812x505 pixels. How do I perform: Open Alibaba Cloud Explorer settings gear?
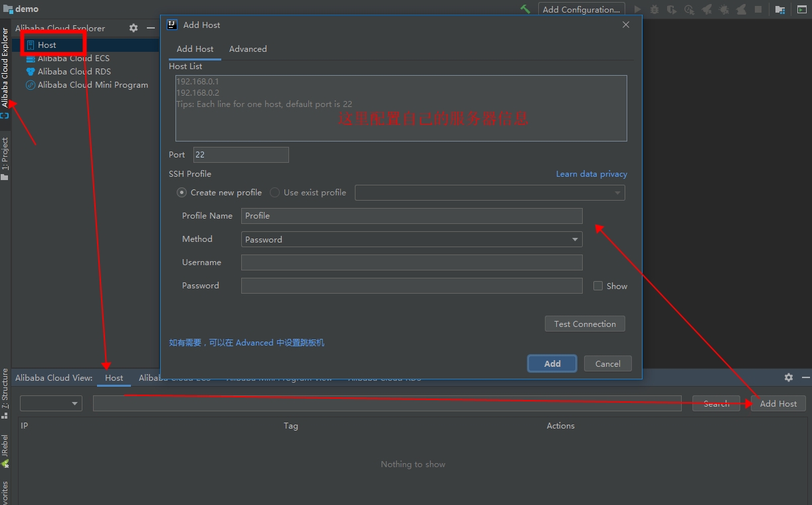134,28
